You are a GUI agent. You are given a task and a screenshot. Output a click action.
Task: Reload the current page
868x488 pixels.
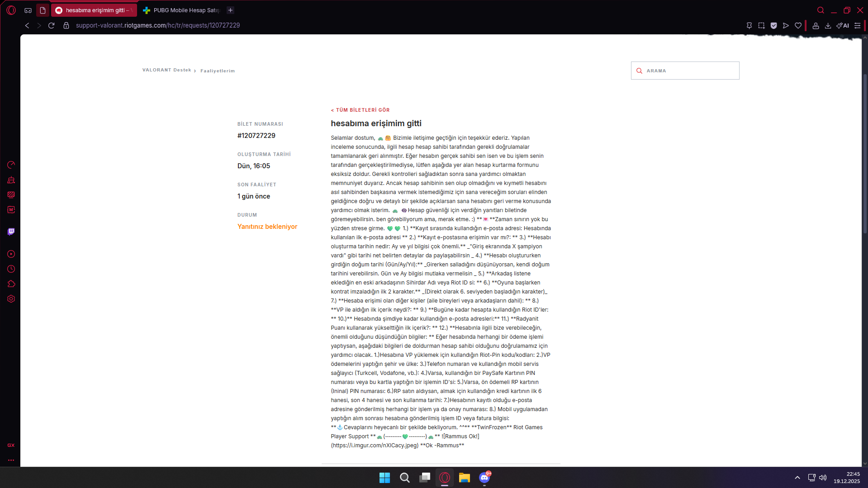[x=52, y=25]
